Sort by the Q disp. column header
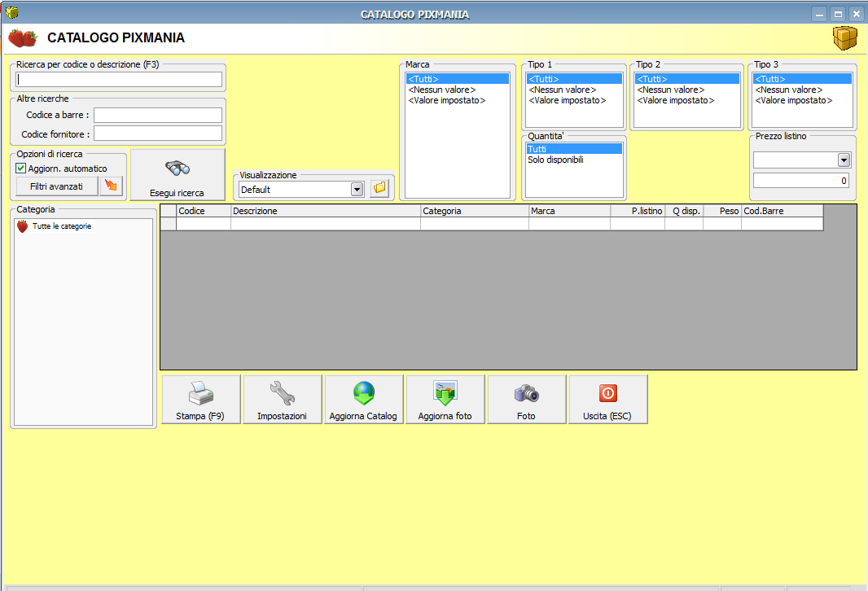The width and height of the screenshot is (868, 591). (684, 211)
